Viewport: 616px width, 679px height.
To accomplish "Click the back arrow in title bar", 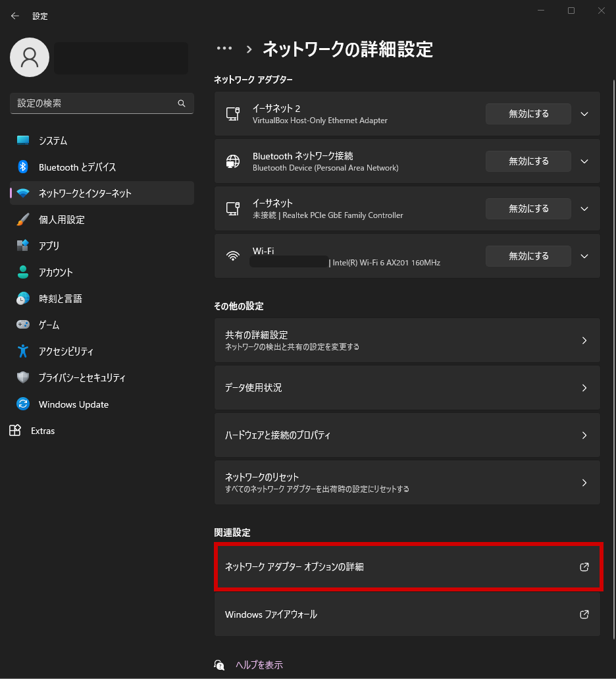I will (x=15, y=16).
